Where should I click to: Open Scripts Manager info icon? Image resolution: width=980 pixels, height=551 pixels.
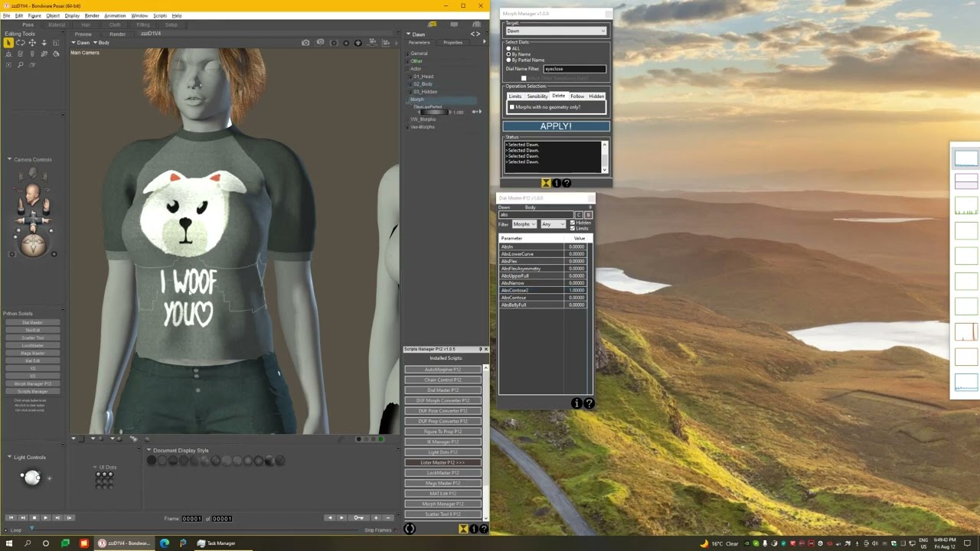point(473,529)
